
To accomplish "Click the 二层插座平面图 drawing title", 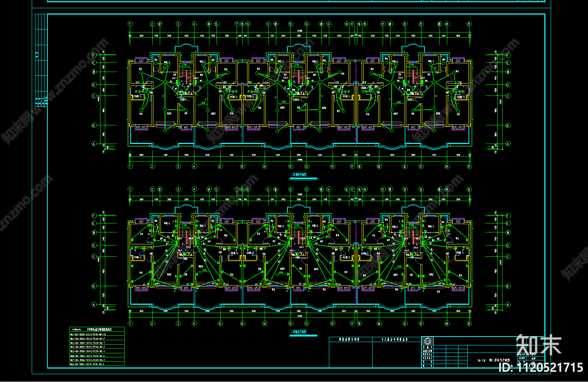I will click(x=299, y=332).
